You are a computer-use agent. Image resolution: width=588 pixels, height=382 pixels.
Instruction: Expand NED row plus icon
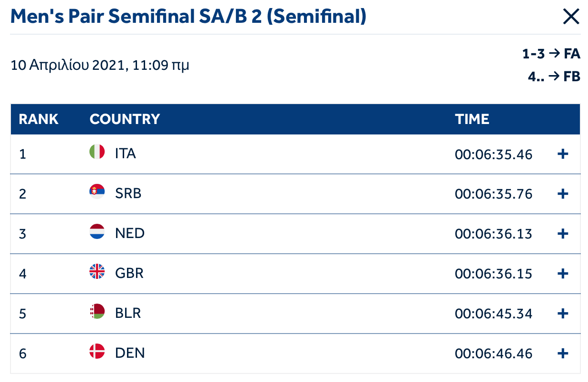(563, 234)
